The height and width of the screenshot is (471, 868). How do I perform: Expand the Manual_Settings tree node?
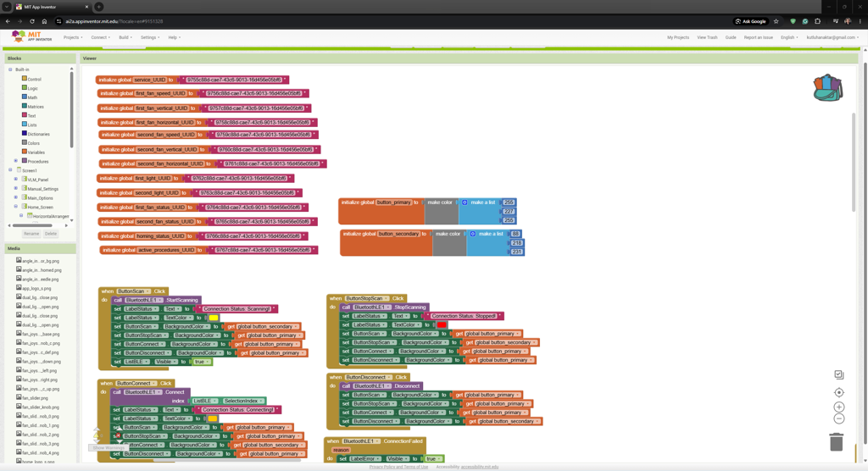(15, 188)
